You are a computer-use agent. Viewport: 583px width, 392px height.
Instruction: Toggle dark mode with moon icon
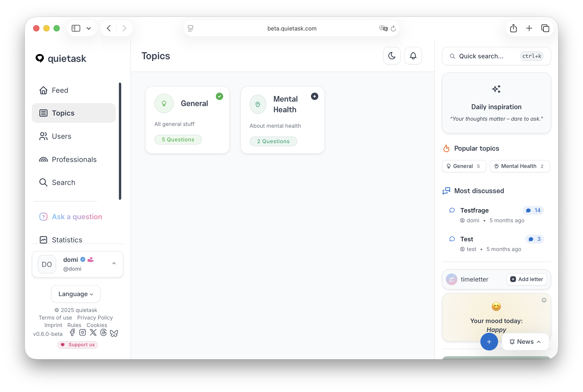392,55
